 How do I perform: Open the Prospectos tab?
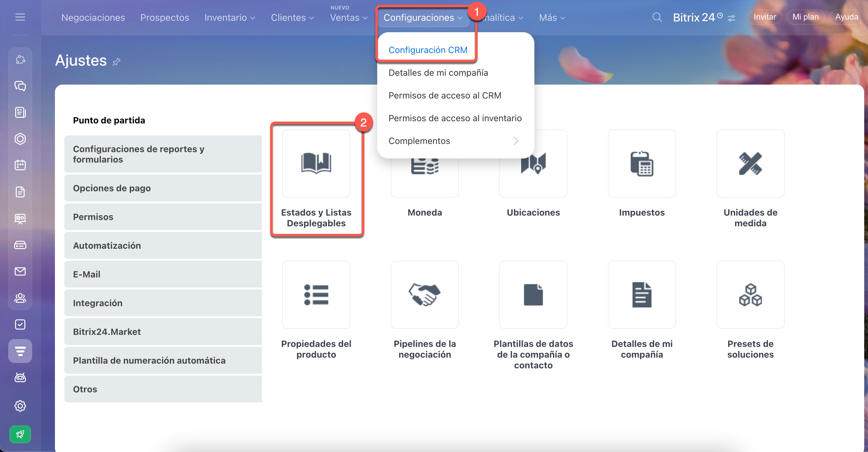pyautogui.click(x=164, y=18)
